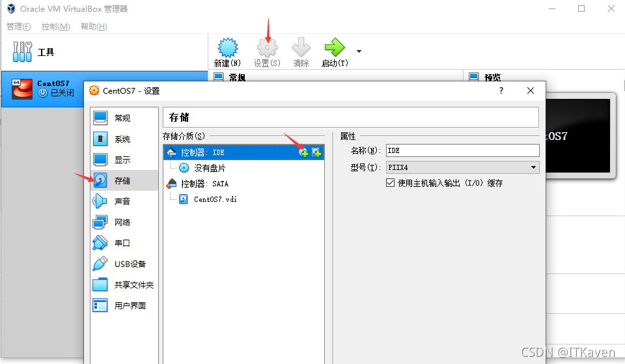Open Storage (存储) settings page

coord(124,180)
